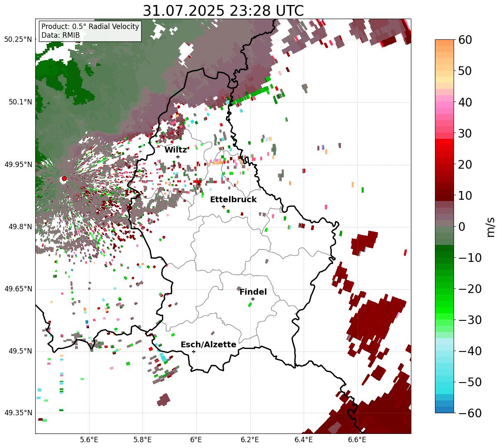Click the 49.95°N latitude label
The width and height of the screenshot is (500, 448).
(18, 165)
